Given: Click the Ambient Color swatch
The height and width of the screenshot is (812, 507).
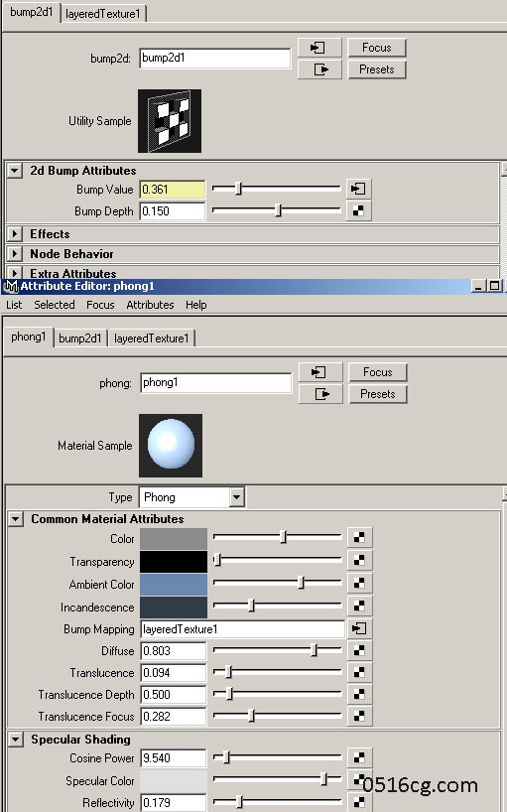Looking at the screenshot, I should 174,584.
